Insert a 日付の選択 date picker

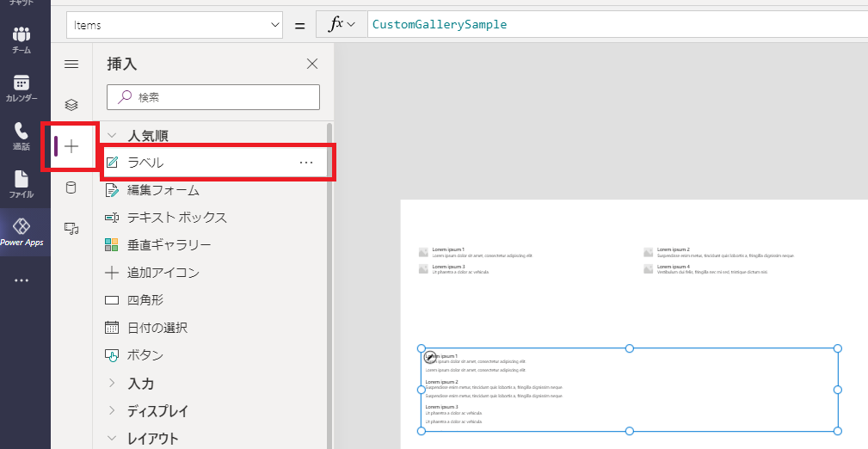(146, 328)
